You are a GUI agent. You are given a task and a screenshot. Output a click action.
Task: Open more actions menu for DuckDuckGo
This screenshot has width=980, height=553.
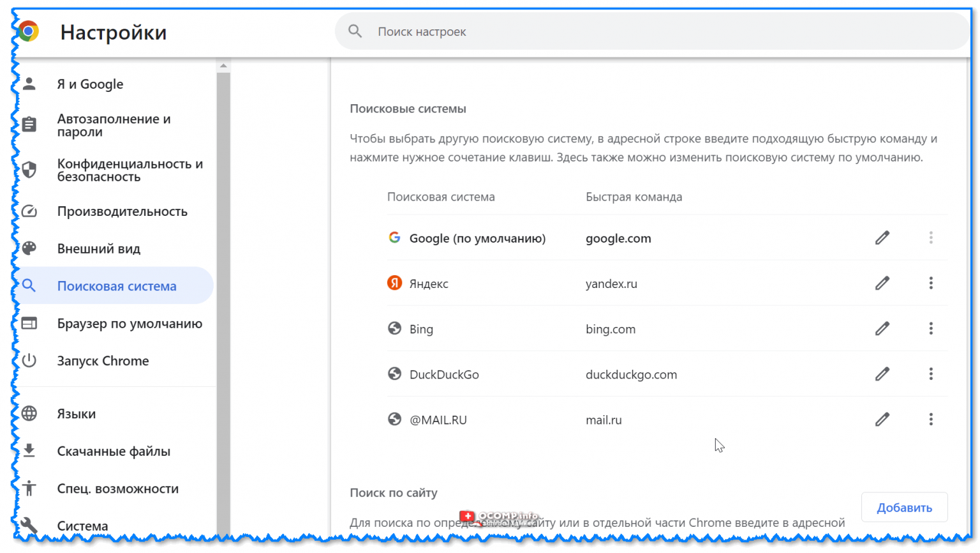[x=931, y=374]
